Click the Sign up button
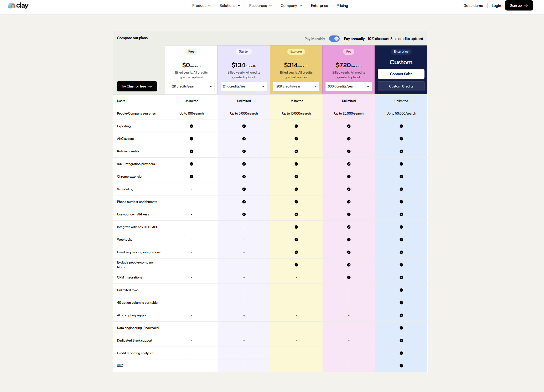Screen dimensions: 544x392 519,5
